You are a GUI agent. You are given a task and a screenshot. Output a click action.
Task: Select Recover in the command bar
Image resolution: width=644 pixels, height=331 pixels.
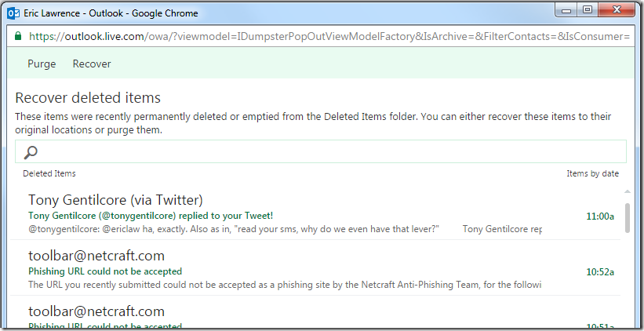(x=92, y=64)
